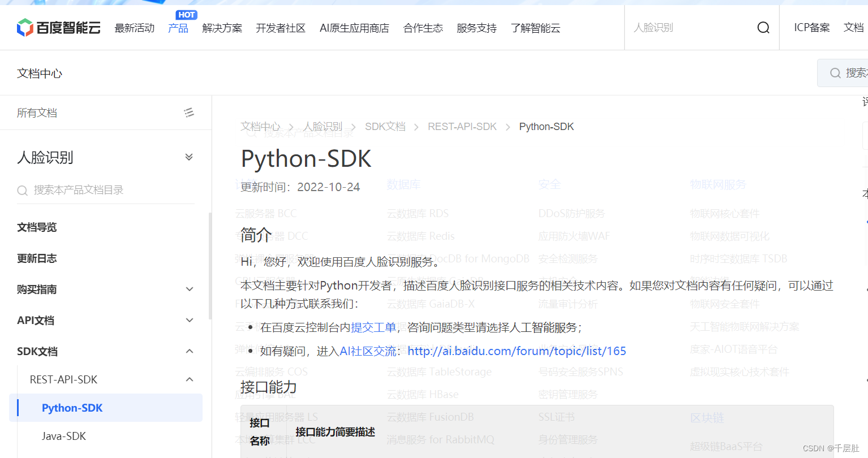Screen dimensions: 868x458
Task: Open the AI社区交流 link
Action: (368, 351)
